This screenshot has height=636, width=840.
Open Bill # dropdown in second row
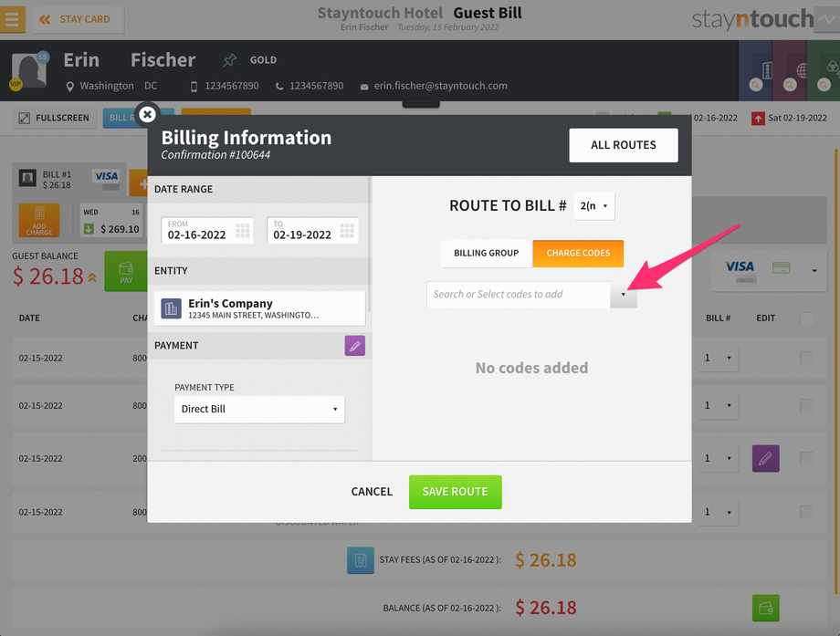[718, 405]
